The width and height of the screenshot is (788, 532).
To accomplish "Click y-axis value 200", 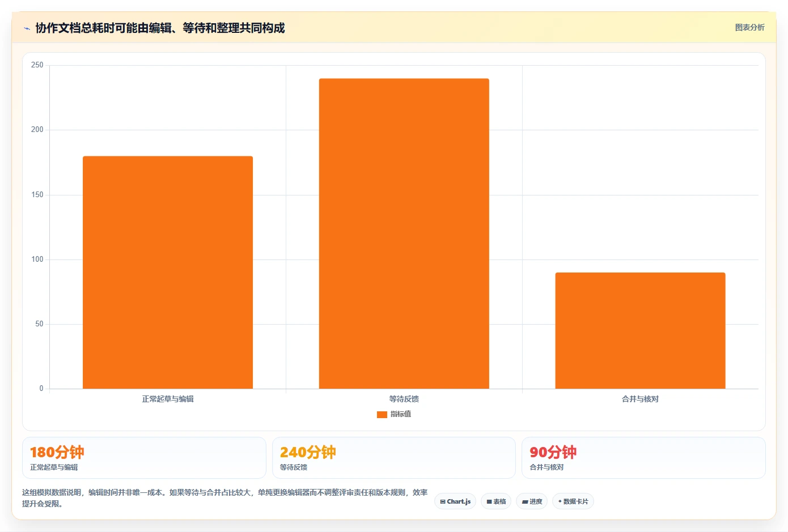I will pyautogui.click(x=37, y=130).
